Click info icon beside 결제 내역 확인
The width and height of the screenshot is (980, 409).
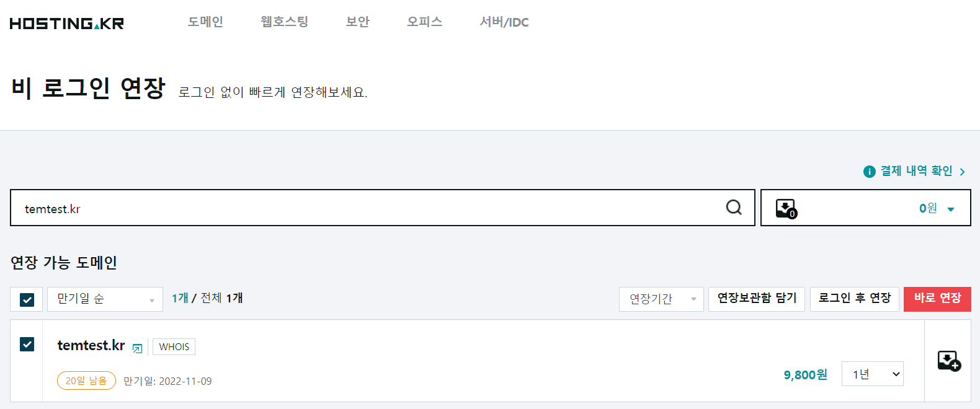[870, 172]
